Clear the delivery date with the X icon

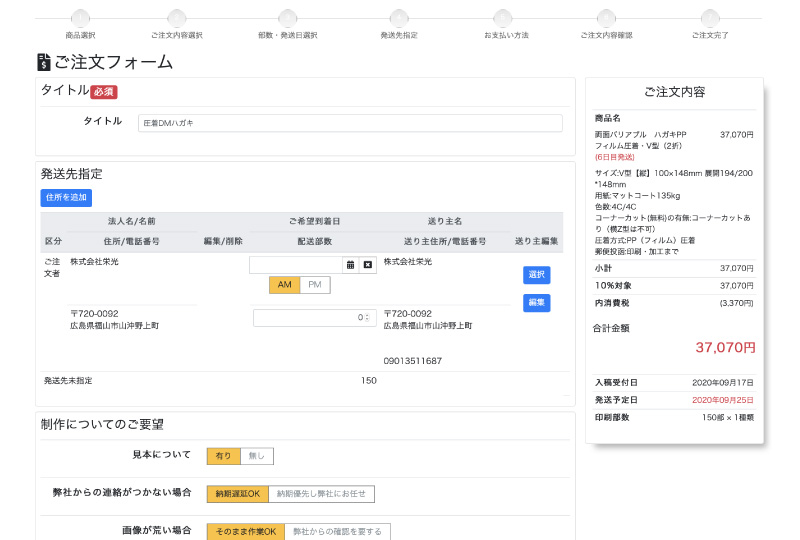click(367, 265)
